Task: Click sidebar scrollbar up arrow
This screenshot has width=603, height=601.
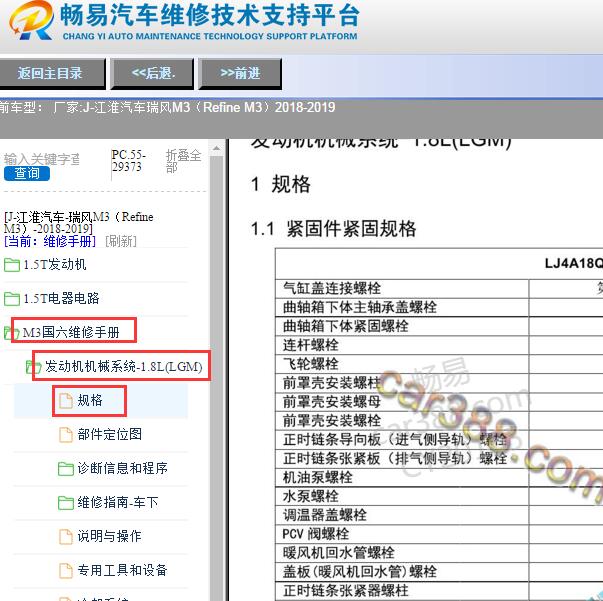Action: (x=217, y=148)
